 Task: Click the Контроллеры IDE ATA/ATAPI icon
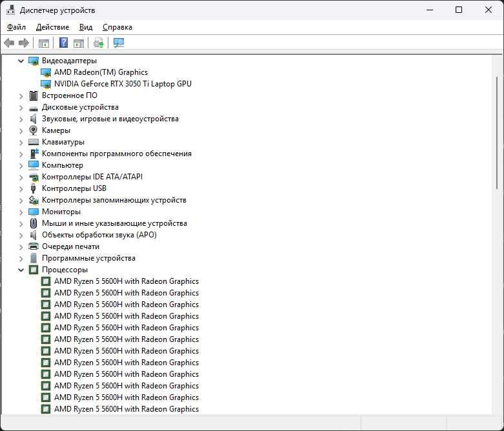pos(34,177)
